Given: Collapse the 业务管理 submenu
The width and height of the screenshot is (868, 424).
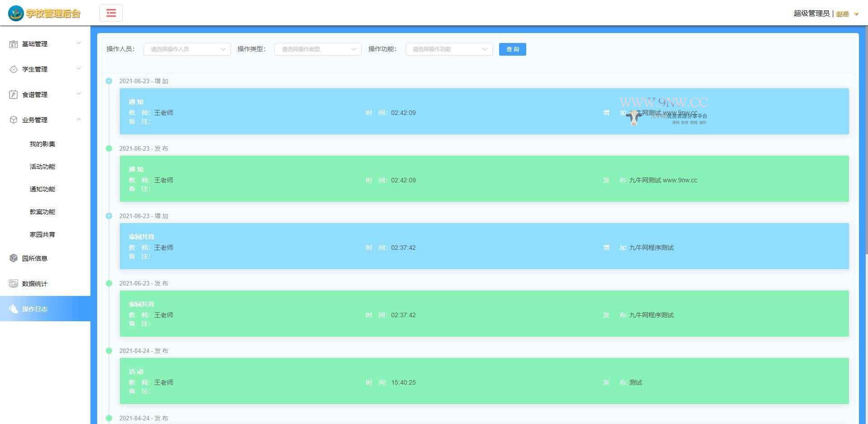Looking at the screenshot, I should [79, 120].
